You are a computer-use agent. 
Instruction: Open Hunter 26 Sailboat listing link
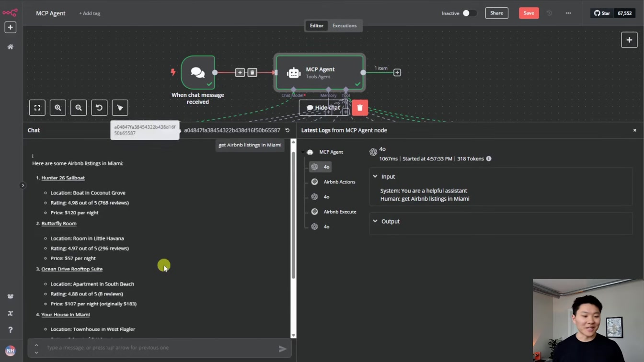[63, 178]
